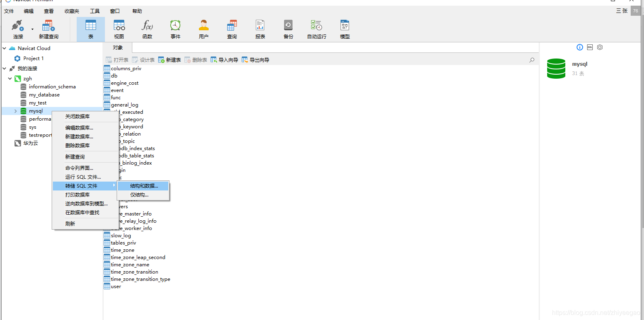Viewport: 644px width, 320px height.
Task: Choose 新建查询 in the context menu
Action: [85, 157]
